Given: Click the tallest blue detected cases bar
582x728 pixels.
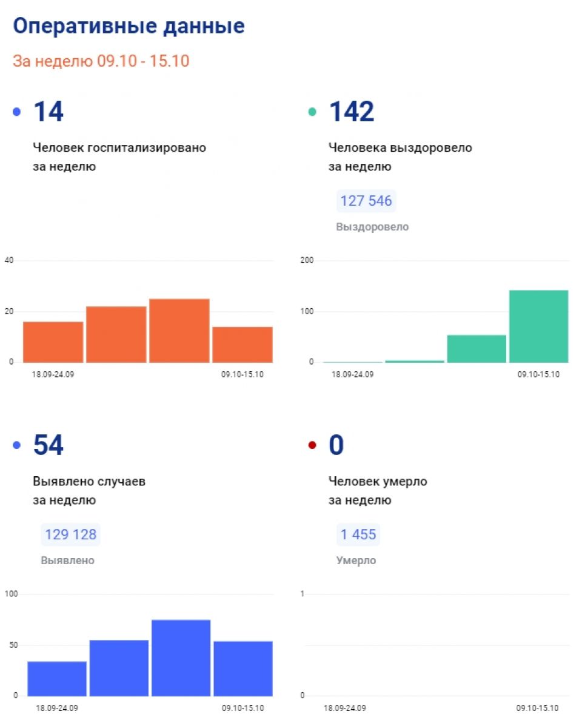Looking at the screenshot, I should 181,658.
